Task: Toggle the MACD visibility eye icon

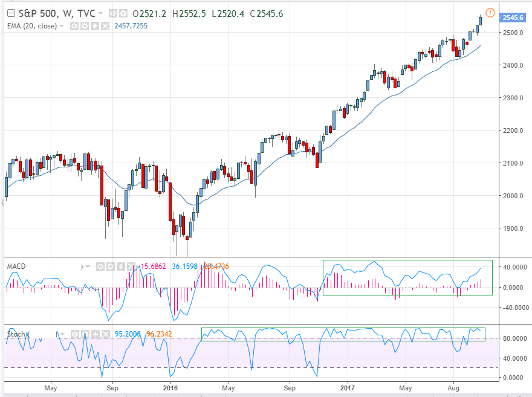Action: [100, 266]
